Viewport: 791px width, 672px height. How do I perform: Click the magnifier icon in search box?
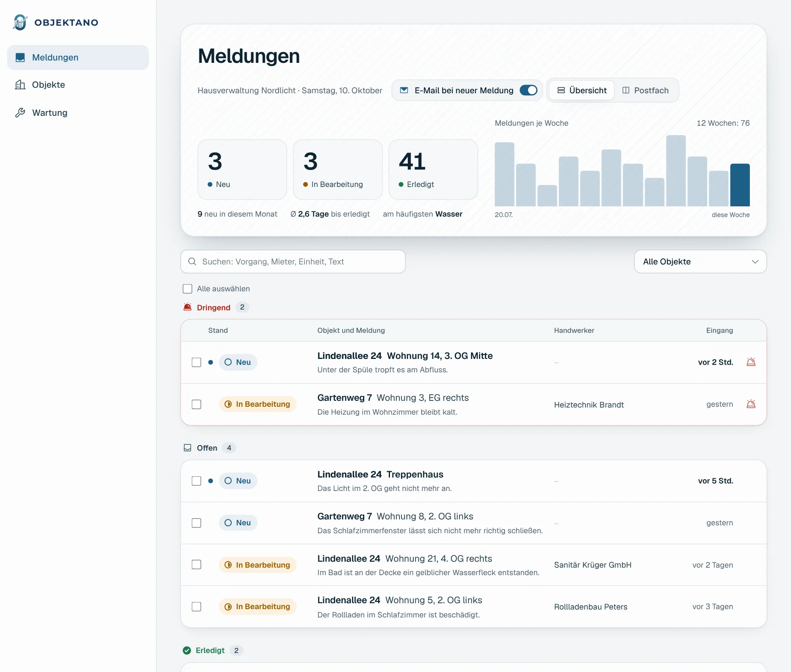pos(192,262)
